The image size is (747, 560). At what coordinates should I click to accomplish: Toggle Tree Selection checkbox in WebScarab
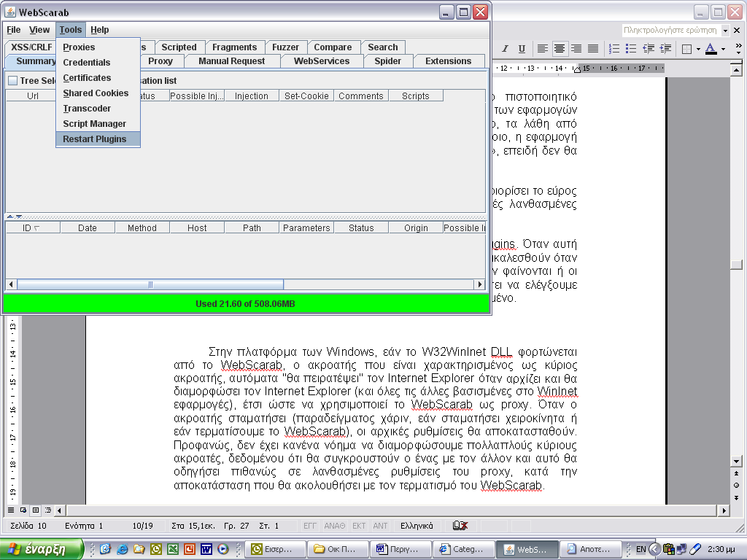(x=13, y=80)
